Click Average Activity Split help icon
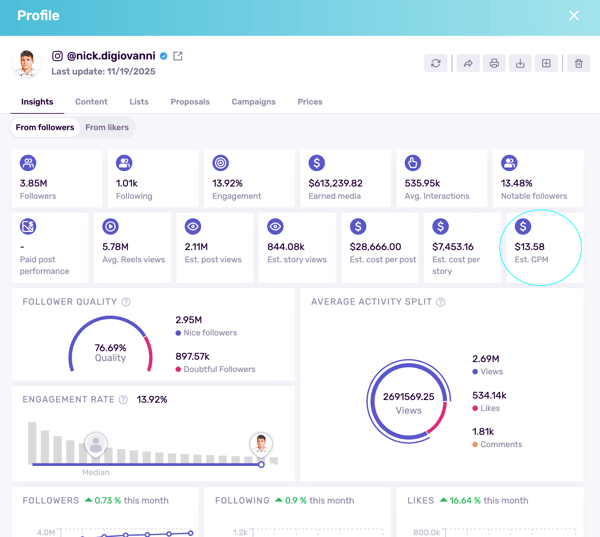Image resolution: width=600 pixels, height=537 pixels. [441, 302]
